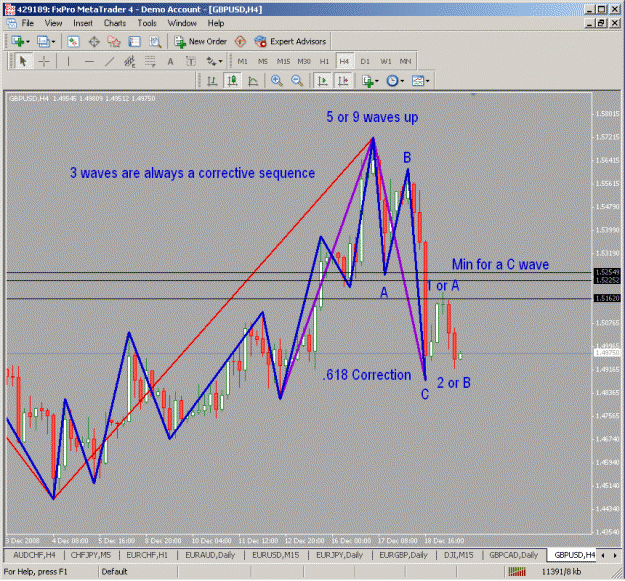Image resolution: width=625 pixels, height=581 pixels.
Task: Click the connection status bars icon
Action: (517, 572)
